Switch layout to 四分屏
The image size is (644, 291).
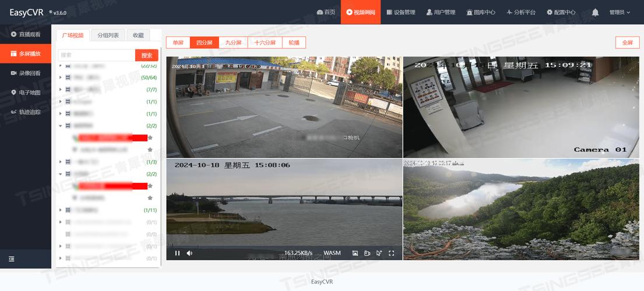(204, 42)
